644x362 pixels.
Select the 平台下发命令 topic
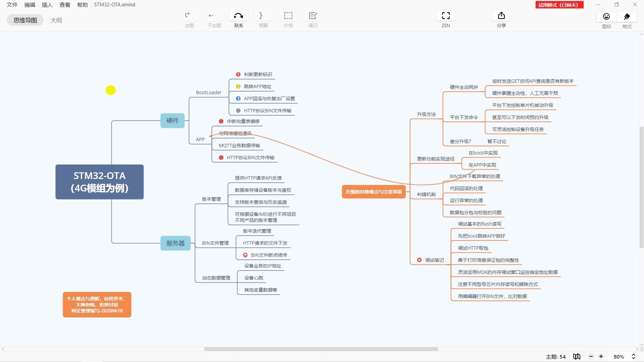pyautogui.click(x=464, y=117)
